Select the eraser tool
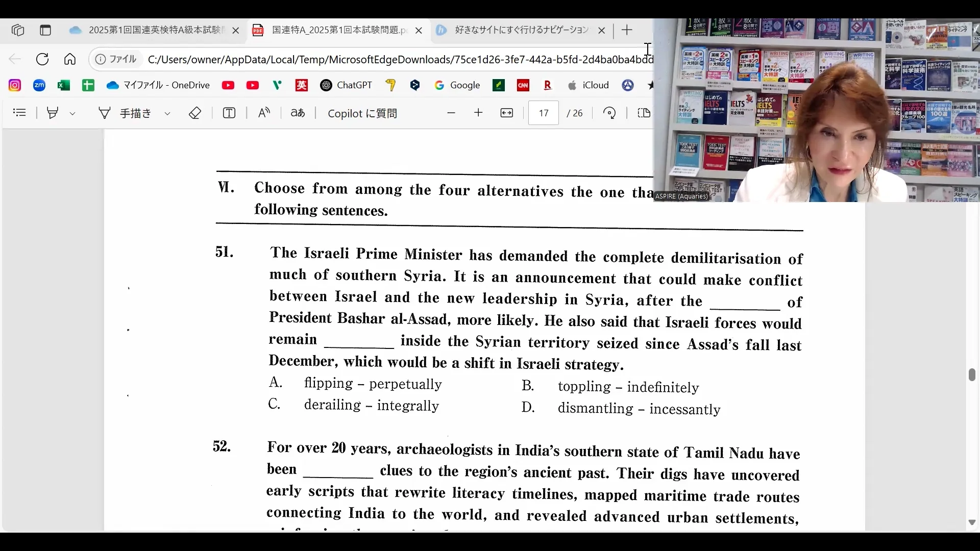 (195, 113)
